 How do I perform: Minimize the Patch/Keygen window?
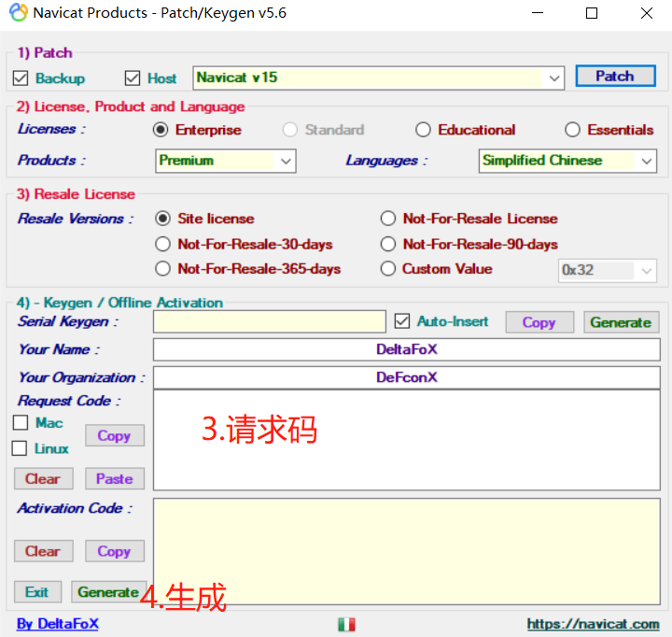tap(538, 13)
